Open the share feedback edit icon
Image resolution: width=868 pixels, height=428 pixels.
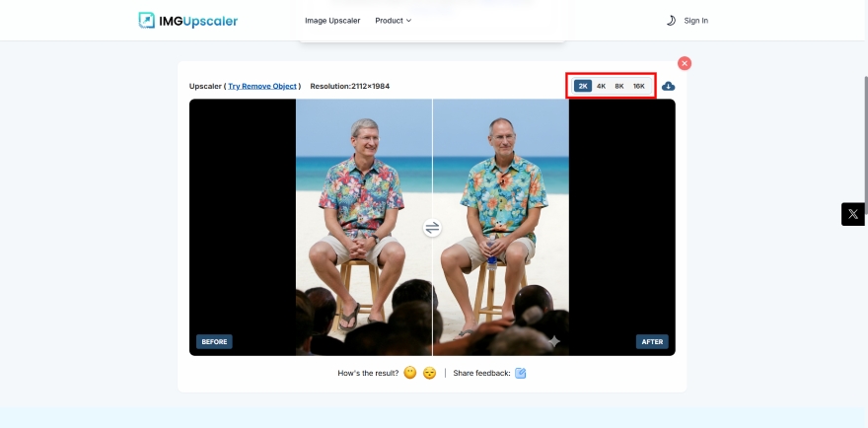tap(521, 373)
